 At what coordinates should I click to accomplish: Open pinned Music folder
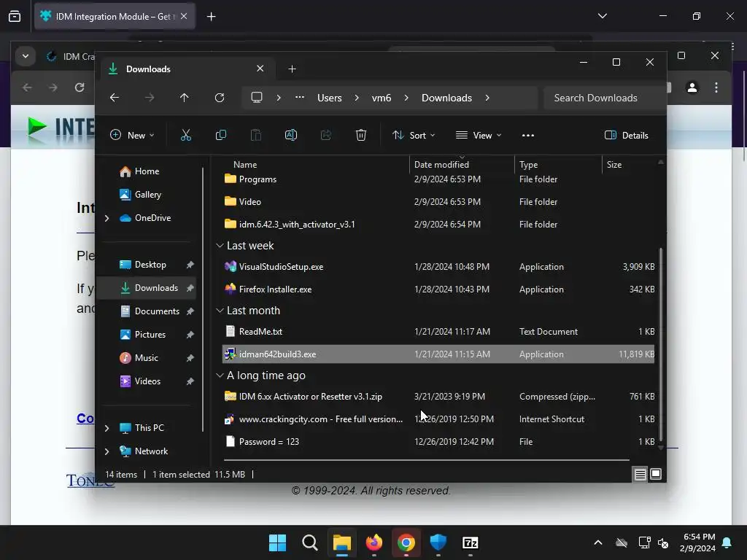click(146, 358)
